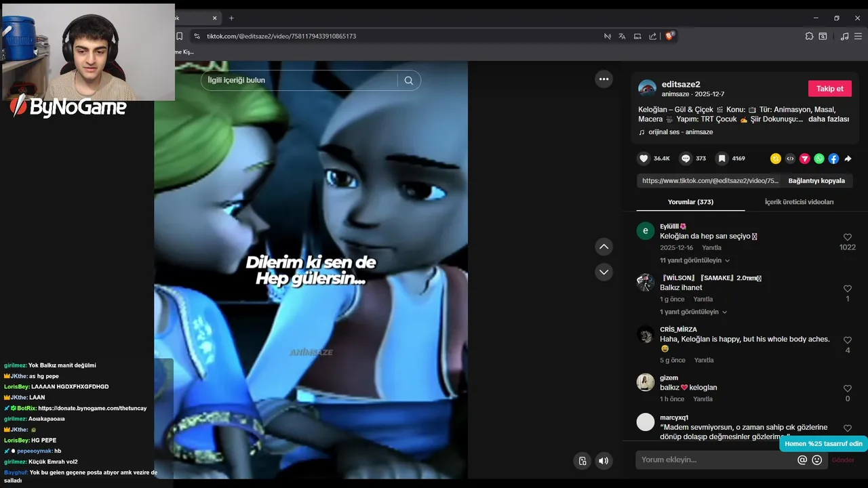Click the video URL text field
The width and height of the screenshot is (868, 488).
coord(710,181)
